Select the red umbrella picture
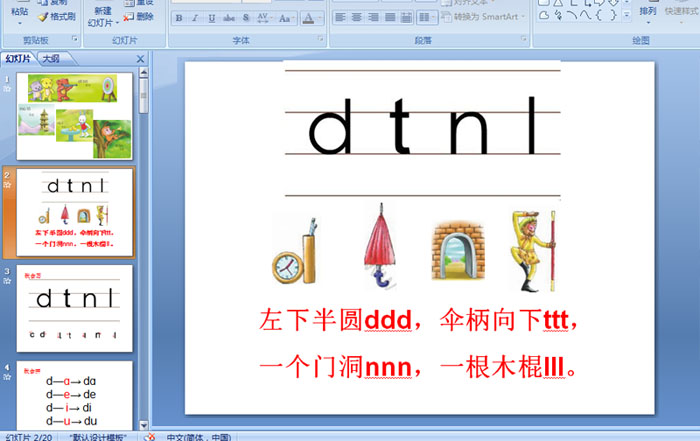This screenshot has height=441, width=700. (380, 245)
